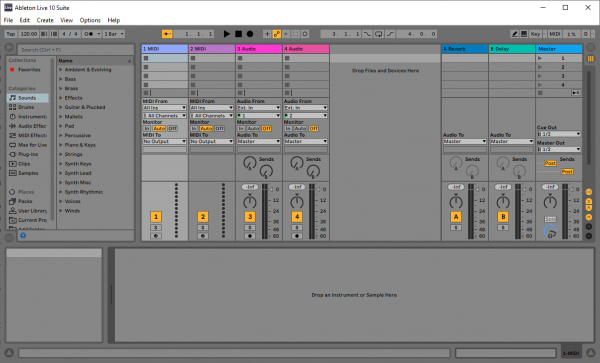Toggle Track 1 activator button
Screen dimensions: 600x363
156,217
